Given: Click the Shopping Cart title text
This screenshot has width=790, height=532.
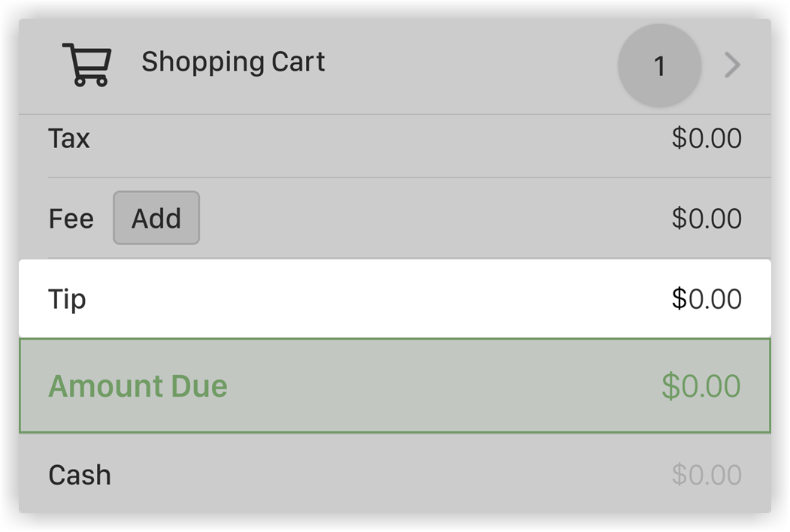Looking at the screenshot, I should [233, 63].
